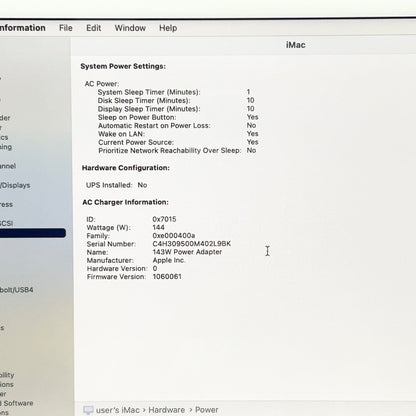The height and width of the screenshot is (416, 416).
Task: Click the name "143W Power Adapter"
Action: [187, 252]
